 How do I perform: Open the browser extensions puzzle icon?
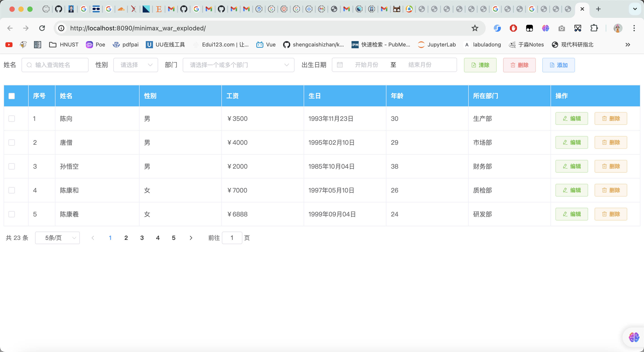pos(594,28)
